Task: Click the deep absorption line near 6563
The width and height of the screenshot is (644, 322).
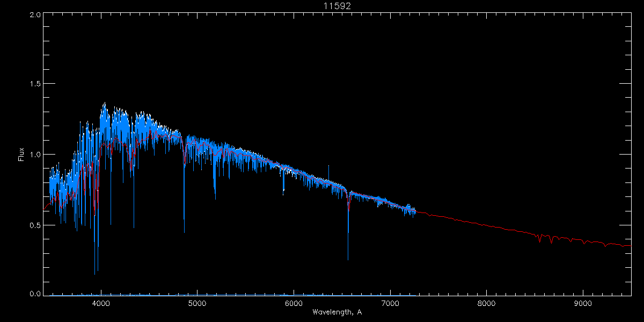Action: (x=348, y=225)
